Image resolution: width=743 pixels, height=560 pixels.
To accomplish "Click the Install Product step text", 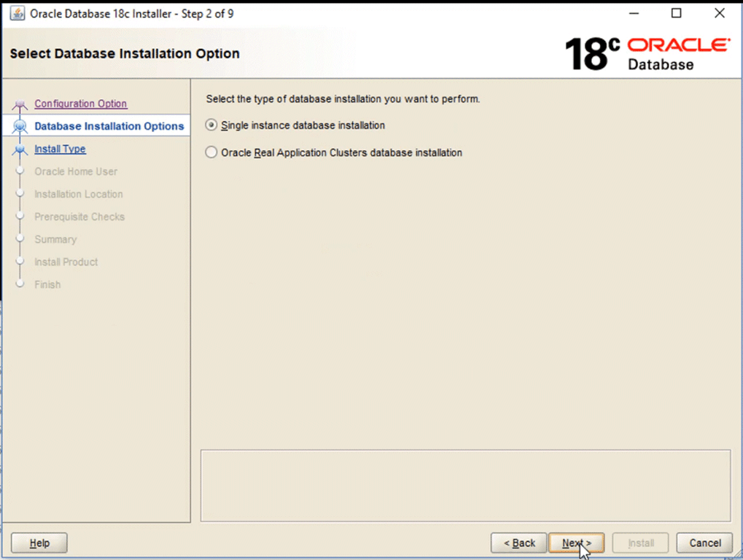I will (x=66, y=262).
